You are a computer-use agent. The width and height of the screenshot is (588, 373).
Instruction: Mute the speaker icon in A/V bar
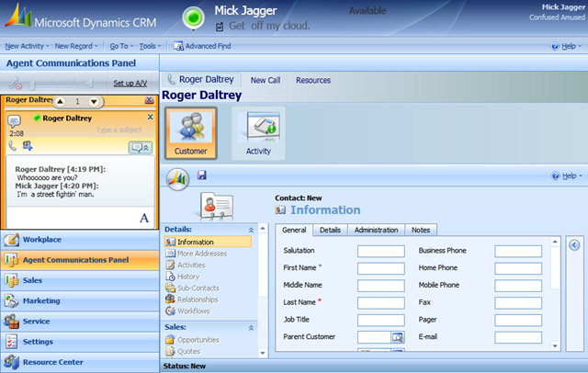(88, 84)
